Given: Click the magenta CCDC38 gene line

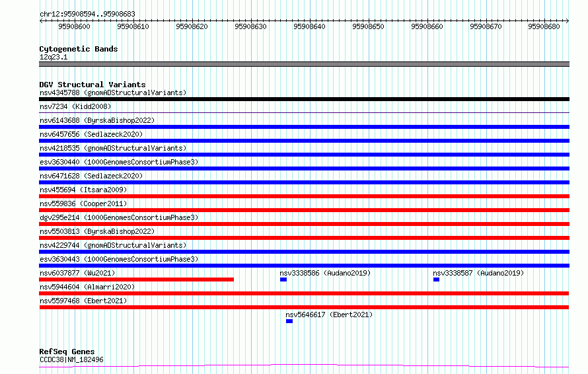Looking at the screenshot, I should coord(304,365).
